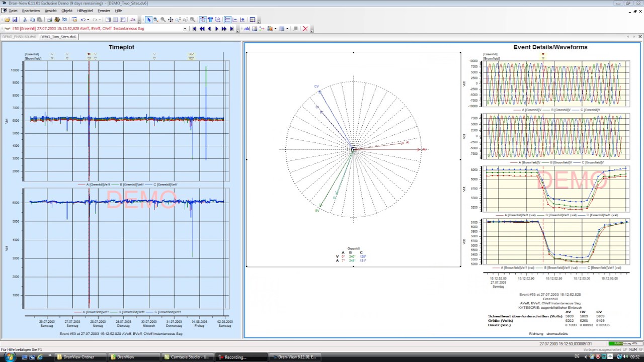This screenshot has width=644, height=362.
Task: Click the red X delete icon
Action: 305,29
